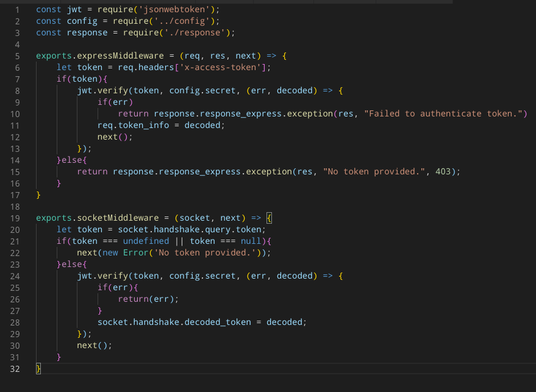Click Error class name on line 22
The height and width of the screenshot is (392, 536).
tap(136, 253)
